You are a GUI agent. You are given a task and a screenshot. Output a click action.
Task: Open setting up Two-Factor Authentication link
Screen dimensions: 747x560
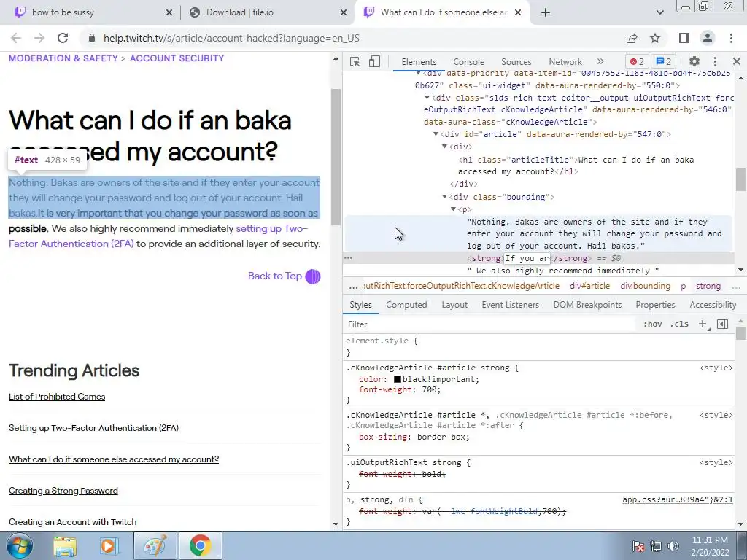[158, 236]
